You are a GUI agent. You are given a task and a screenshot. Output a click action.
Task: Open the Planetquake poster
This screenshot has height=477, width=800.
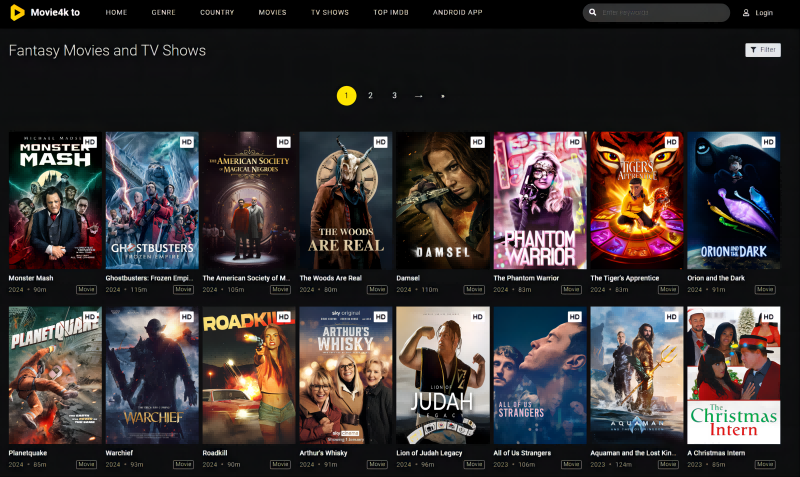click(55, 375)
